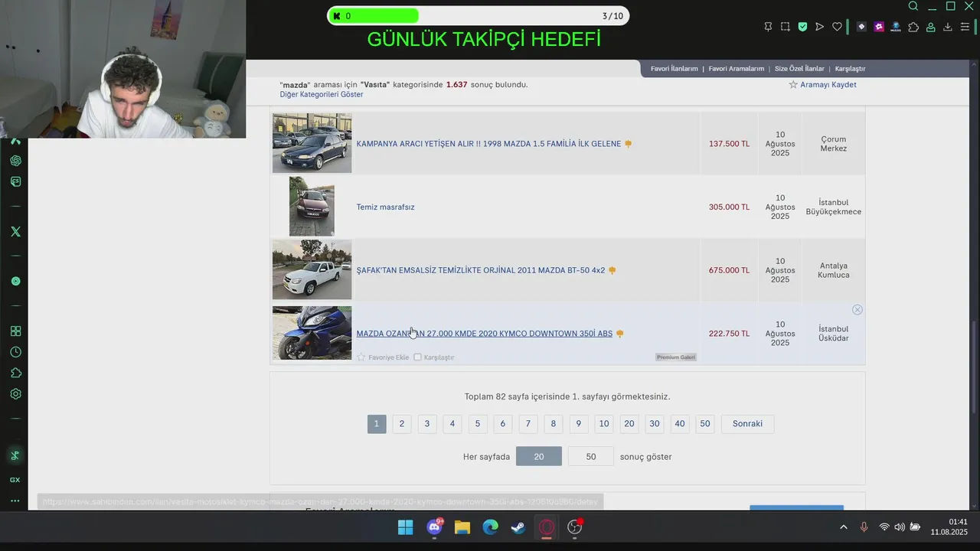Open Favori Aramalarım tab
The image size is (980, 551).
[737, 69]
